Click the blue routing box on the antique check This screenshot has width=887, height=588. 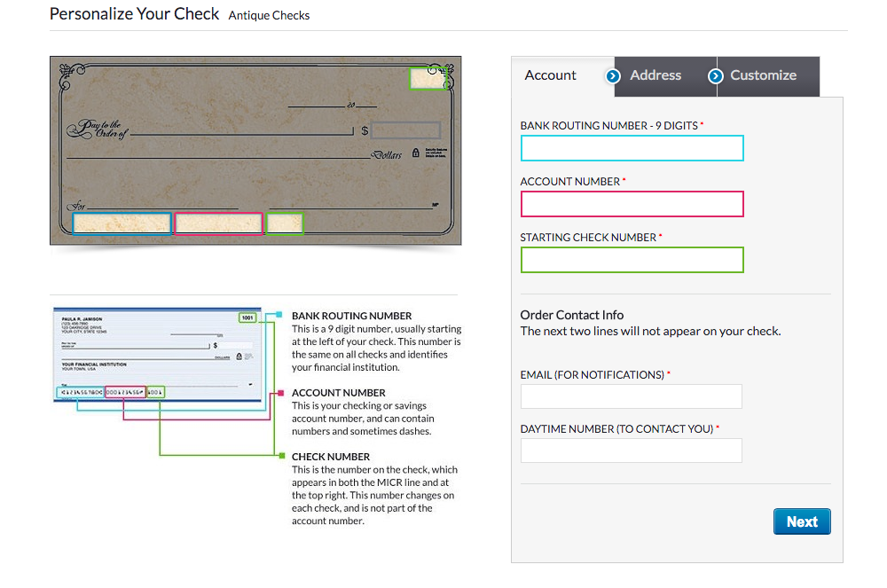tap(122, 223)
